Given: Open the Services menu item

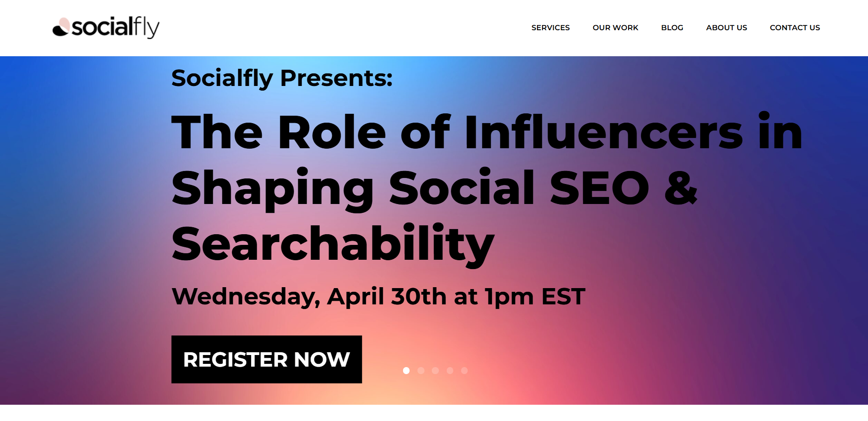Looking at the screenshot, I should pos(550,28).
